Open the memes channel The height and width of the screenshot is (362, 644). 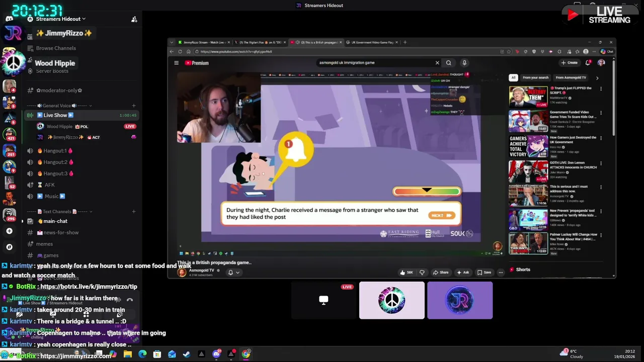click(x=44, y=244)
